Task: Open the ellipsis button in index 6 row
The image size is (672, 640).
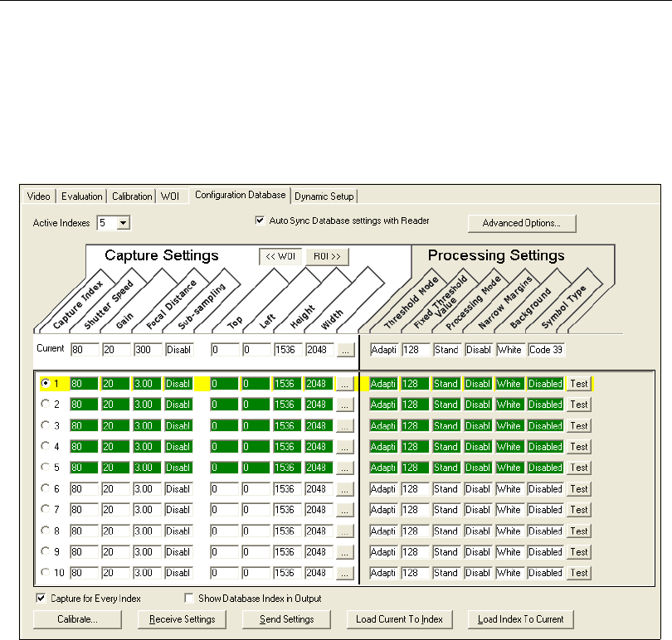Action: pyautogui.click(x=344, y=489)
